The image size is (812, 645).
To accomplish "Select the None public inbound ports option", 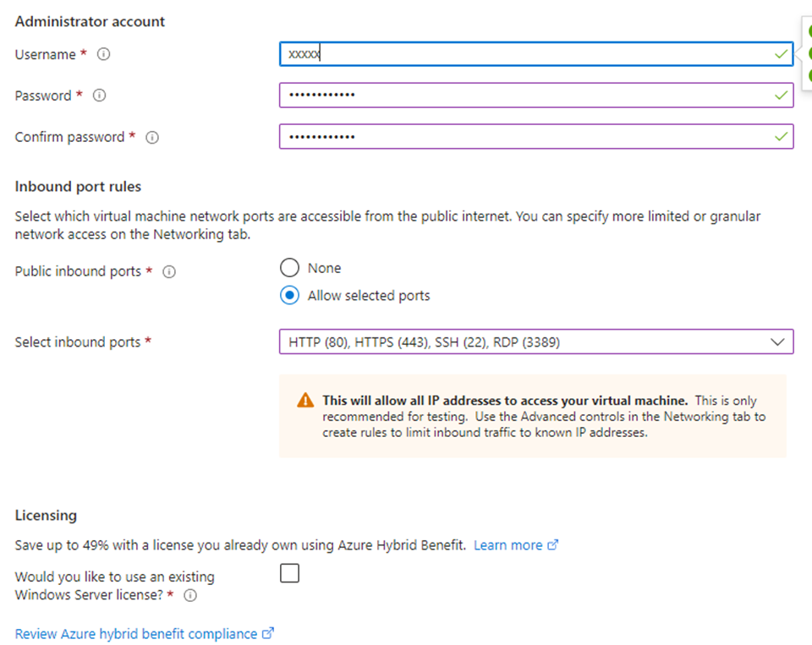I will coord(290,268).
